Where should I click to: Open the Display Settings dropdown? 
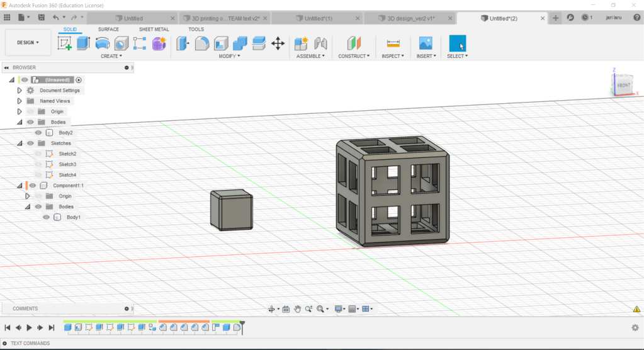340,309
